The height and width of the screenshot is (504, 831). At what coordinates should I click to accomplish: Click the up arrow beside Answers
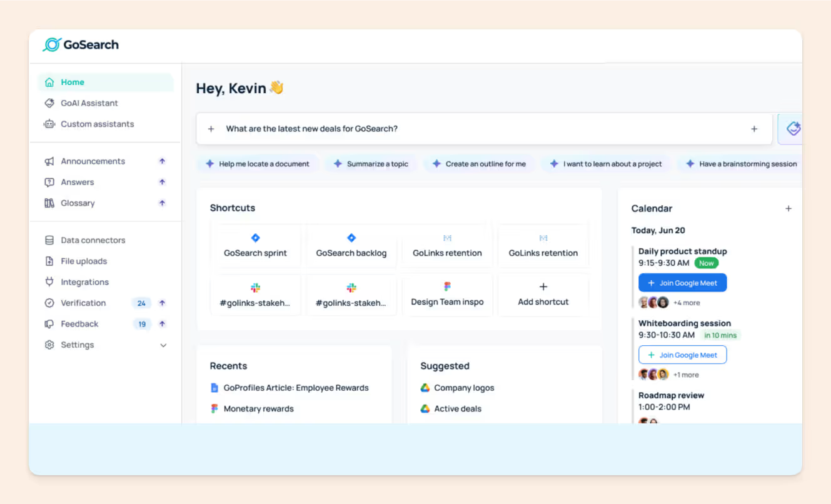click(162, 182)
